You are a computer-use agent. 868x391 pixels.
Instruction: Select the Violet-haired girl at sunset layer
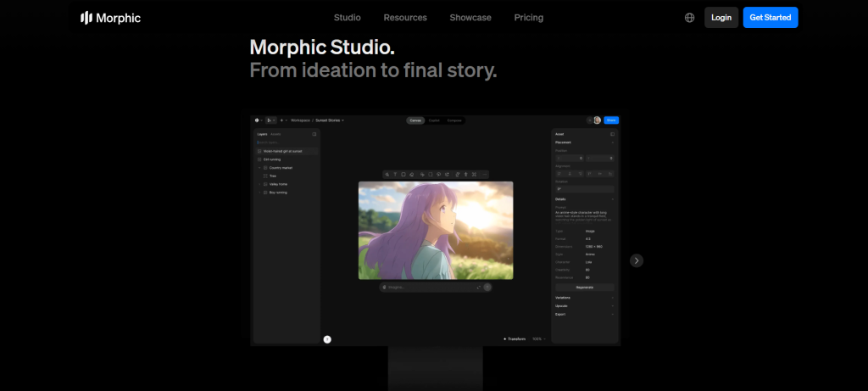click(287, 151)
